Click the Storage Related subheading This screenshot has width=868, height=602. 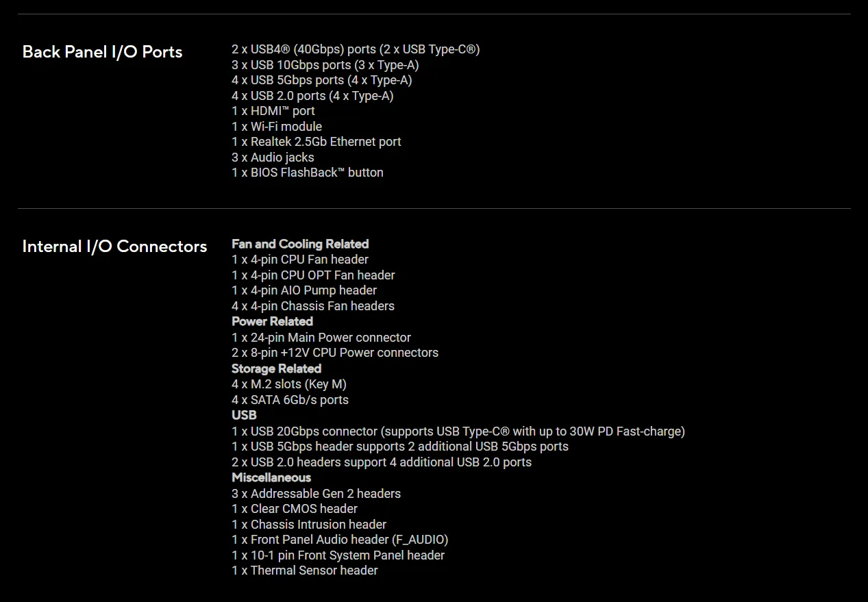point(276,368)
